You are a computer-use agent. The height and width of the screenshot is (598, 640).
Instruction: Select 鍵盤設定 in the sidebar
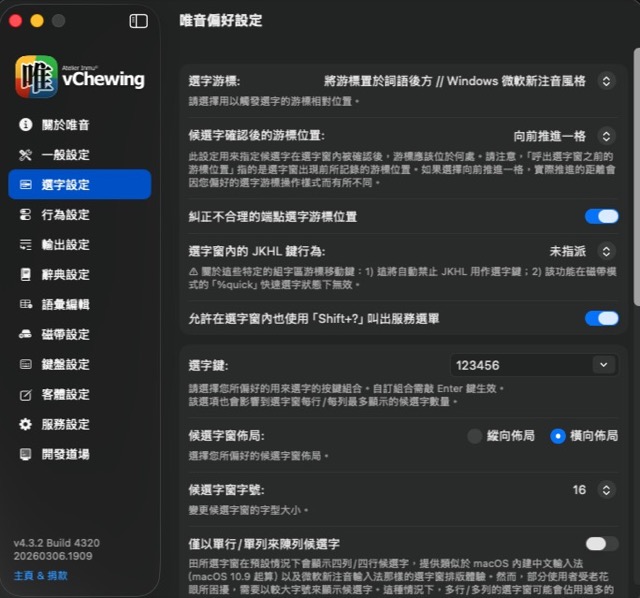[80, 364]
